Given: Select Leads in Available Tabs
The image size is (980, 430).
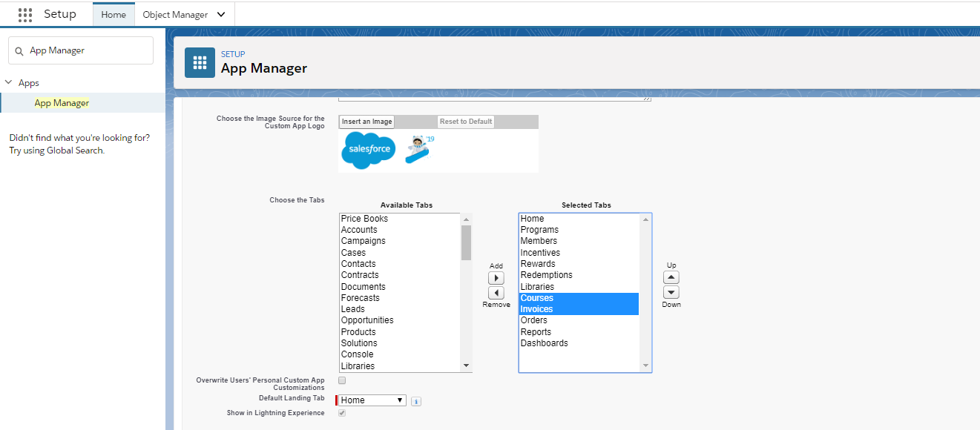Looking at the screenshot, I should [x=400, y=309].
